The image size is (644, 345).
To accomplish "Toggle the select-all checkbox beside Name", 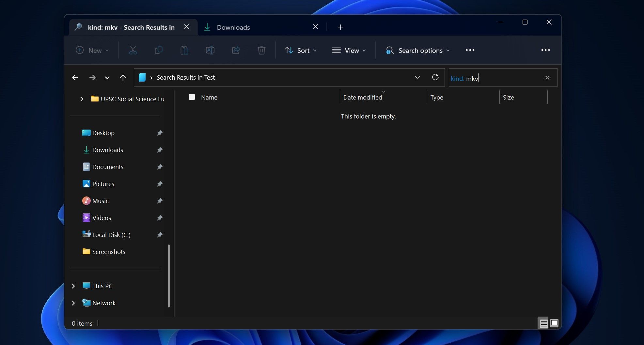I will click(x=192, y=97).
